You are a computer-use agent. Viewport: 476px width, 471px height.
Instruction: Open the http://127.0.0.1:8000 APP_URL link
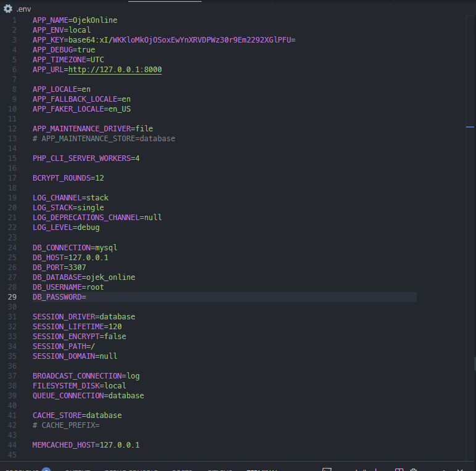pos(115,70)
